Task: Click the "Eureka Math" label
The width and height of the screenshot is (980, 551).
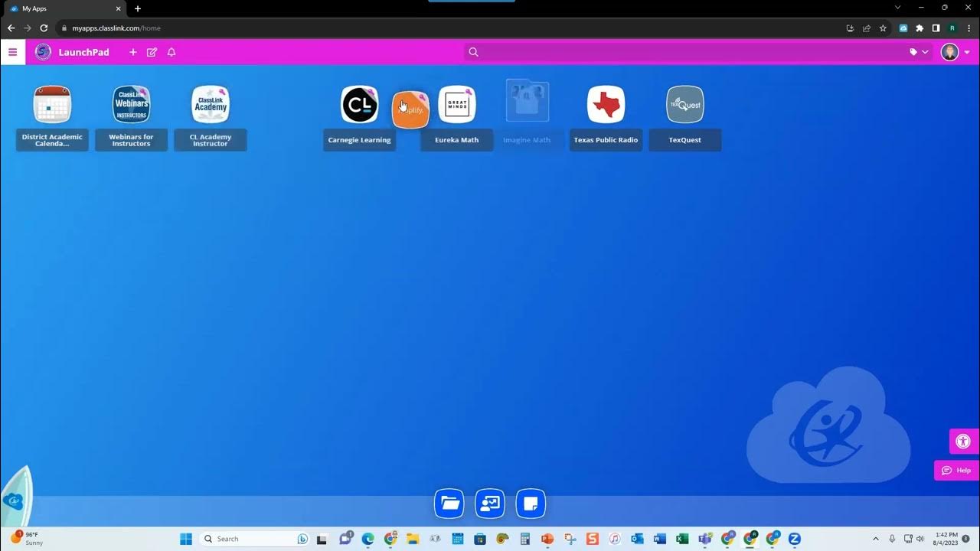Action: point(457,140)
